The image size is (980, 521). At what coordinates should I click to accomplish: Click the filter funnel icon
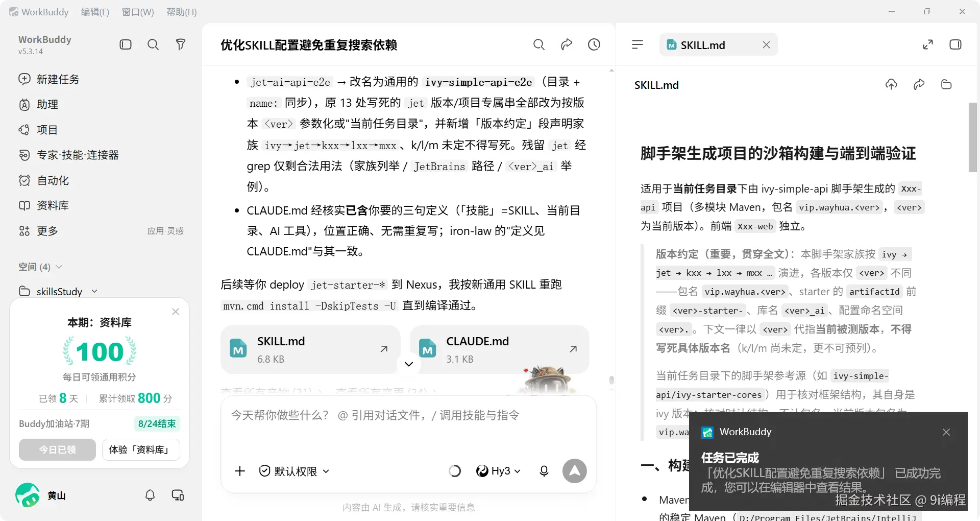180,44
